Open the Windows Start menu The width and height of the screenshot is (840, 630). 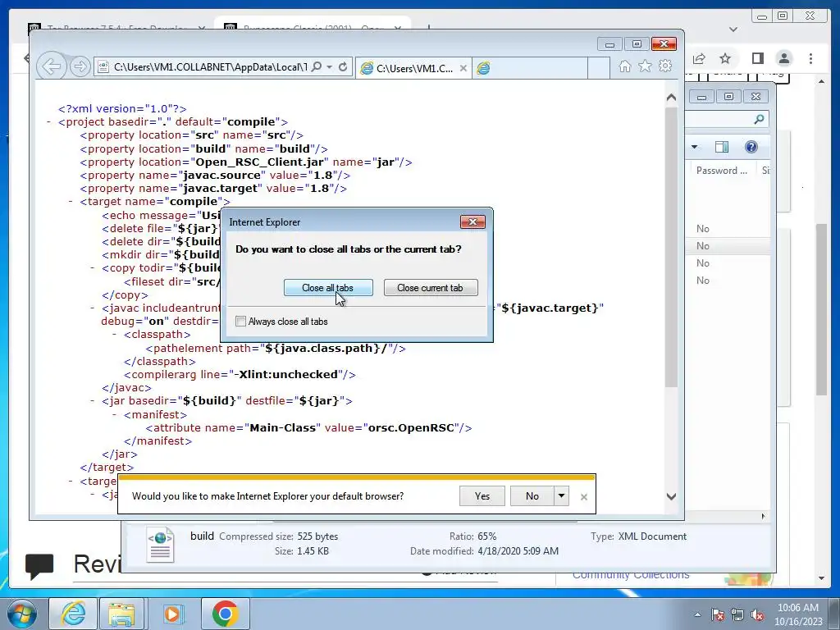pyautogui.click(x=22, y=614)
